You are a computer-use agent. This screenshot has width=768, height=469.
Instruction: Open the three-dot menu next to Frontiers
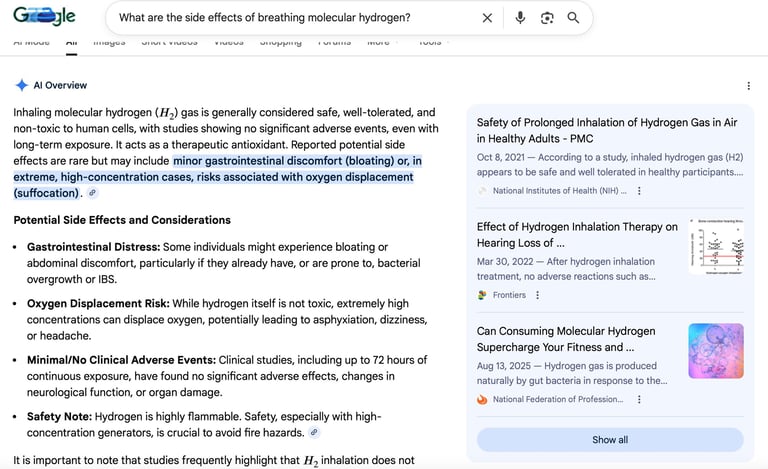[x=537, y=295]
